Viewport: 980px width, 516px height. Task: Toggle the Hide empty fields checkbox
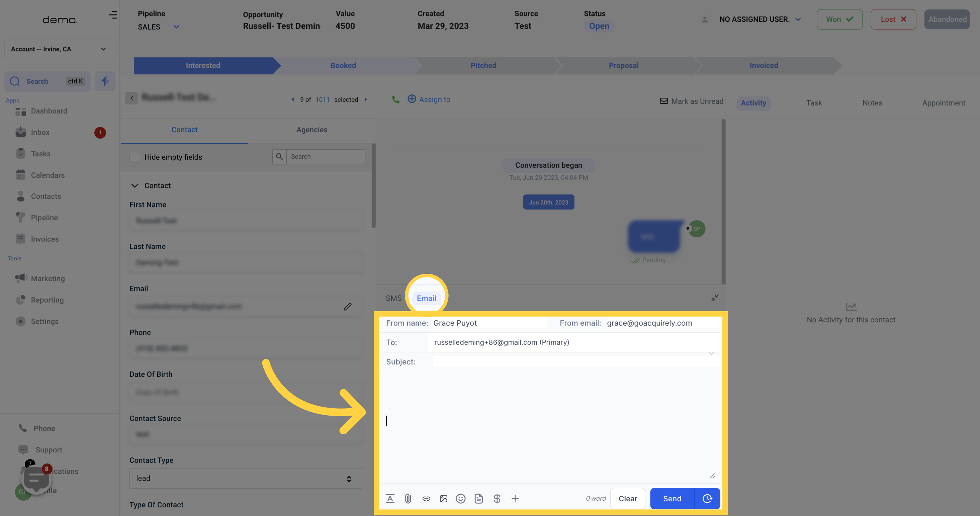pos(135,157)
